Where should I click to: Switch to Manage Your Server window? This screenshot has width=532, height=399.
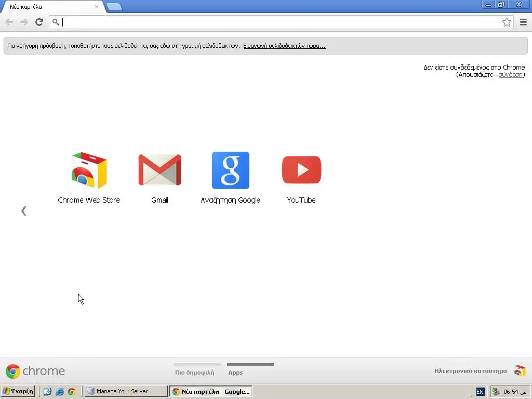(x=126, y=391)
